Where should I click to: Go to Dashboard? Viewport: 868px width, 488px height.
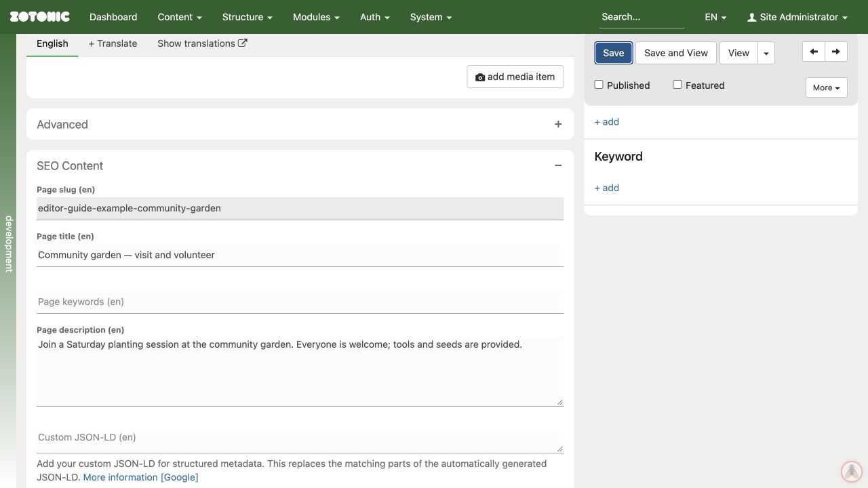pyautogui.click(x=113, y=17)
